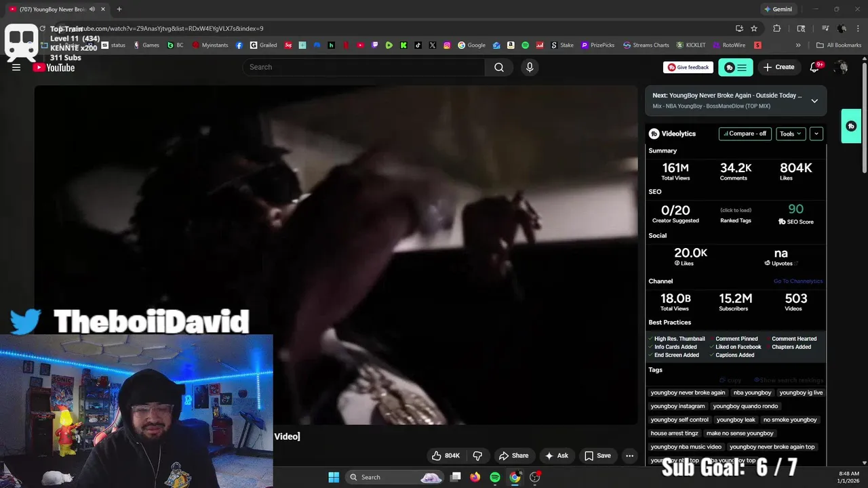
Task: Open the YouTube guide hamburger menu
Action: tap(16, 67)
